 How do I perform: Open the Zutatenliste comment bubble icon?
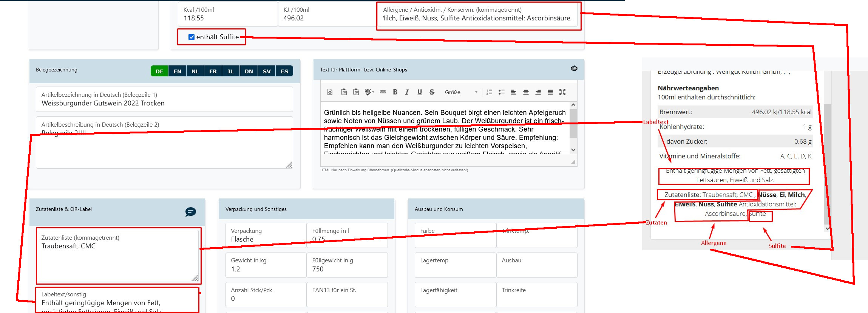(x=190, y=212)
